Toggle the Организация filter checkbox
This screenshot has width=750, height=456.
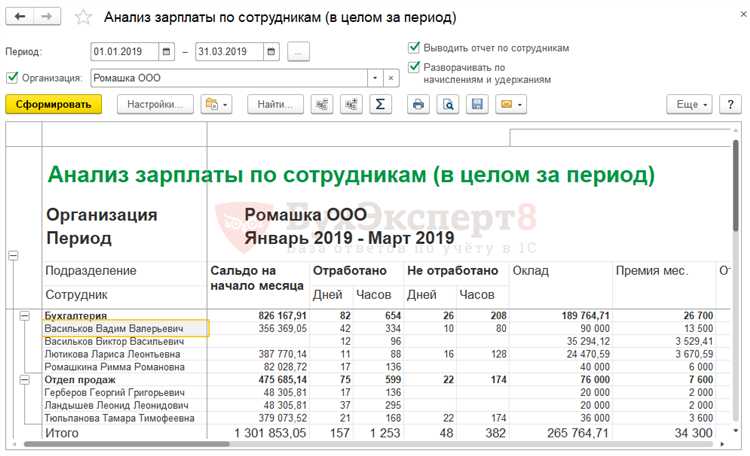point(12,78)
